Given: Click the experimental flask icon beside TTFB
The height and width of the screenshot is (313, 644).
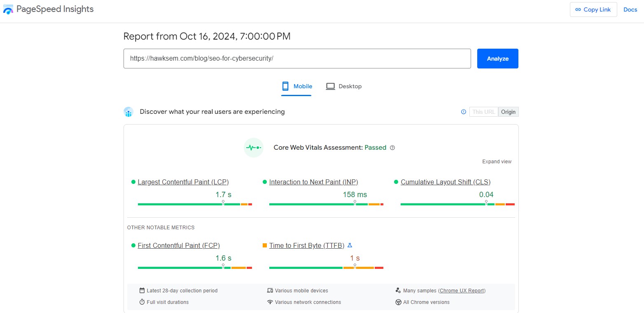Looking at the screenshot, I should pyautogui.click(x=350, y=245).
